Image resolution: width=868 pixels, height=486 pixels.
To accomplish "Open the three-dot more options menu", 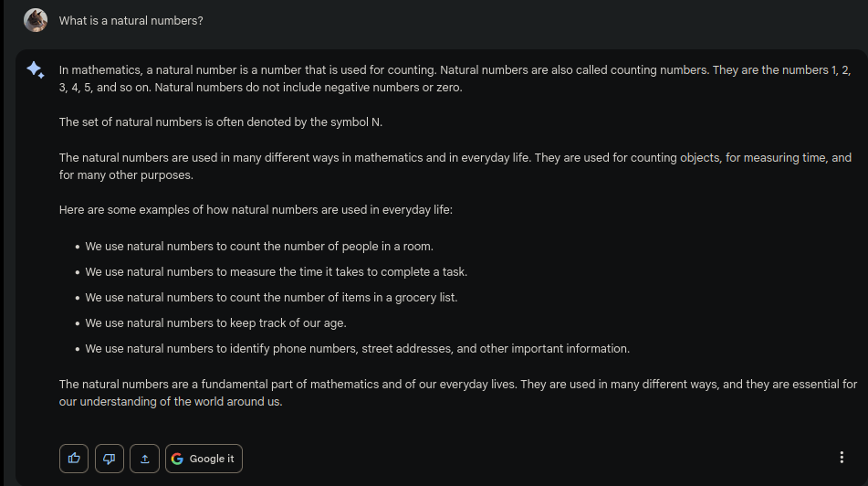I will pyautogui.click(x=841, y=458).
